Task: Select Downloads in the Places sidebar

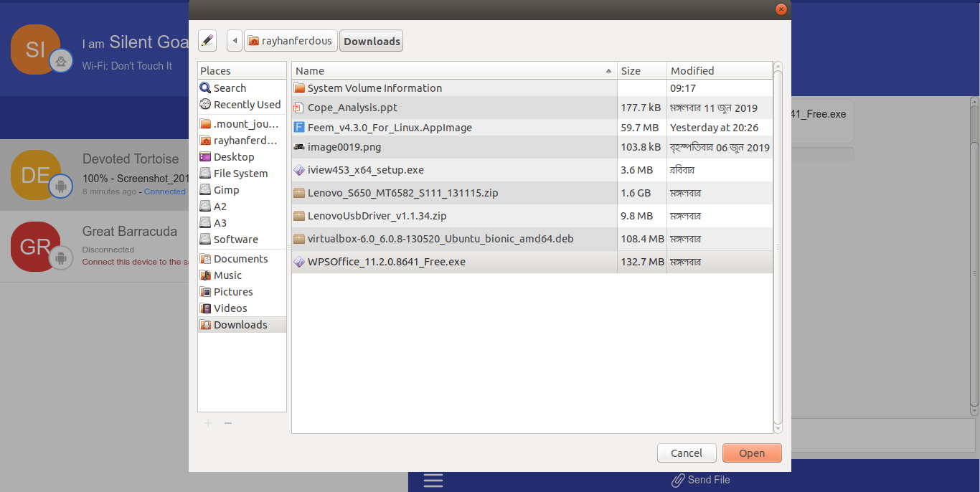Action: 242,325
